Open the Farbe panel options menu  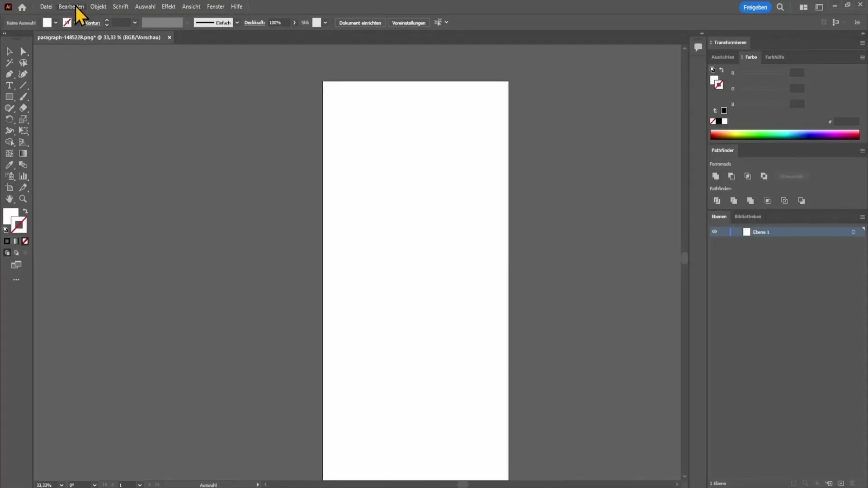point(862,57)
